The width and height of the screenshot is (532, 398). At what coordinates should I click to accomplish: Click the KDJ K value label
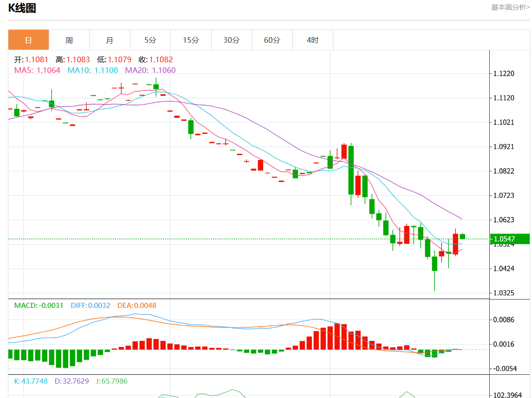[x=31, y=381]
